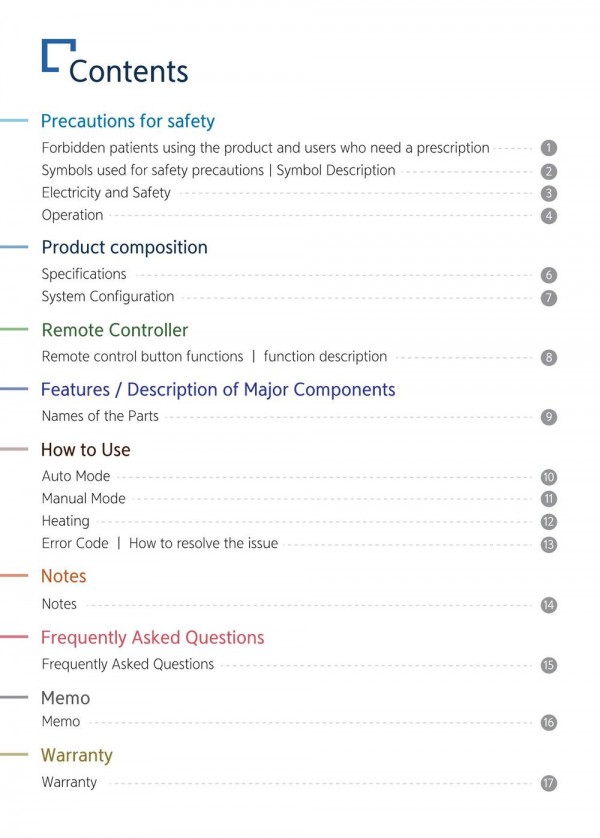This screenshot has height=838, width=600.
Task: Click the Names of the Parts entry
Action: coord(100,416)
